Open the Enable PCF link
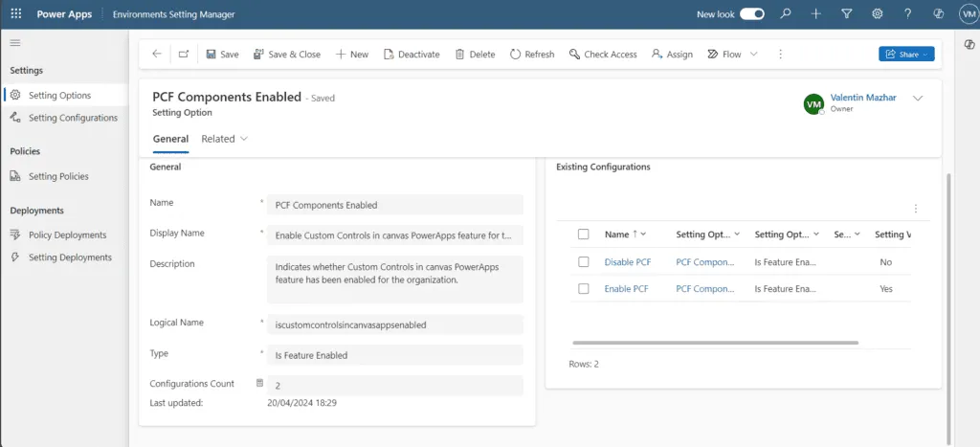The width and height of the screenshot is (980, 447). pyautogui.click(x=626, y=289)
